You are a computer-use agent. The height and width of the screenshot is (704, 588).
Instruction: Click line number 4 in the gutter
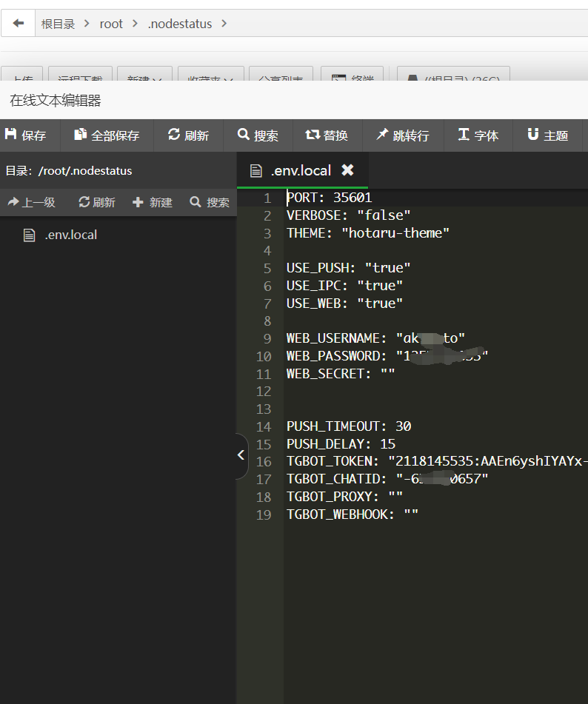267,250
